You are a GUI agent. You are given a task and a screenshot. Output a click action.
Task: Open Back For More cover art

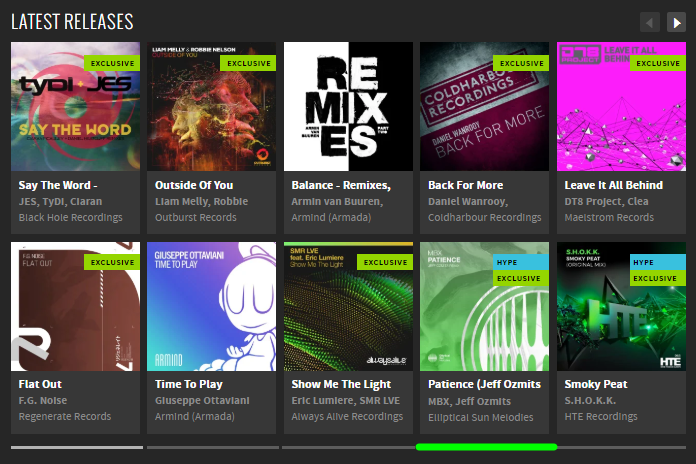(x=485, y=107)
